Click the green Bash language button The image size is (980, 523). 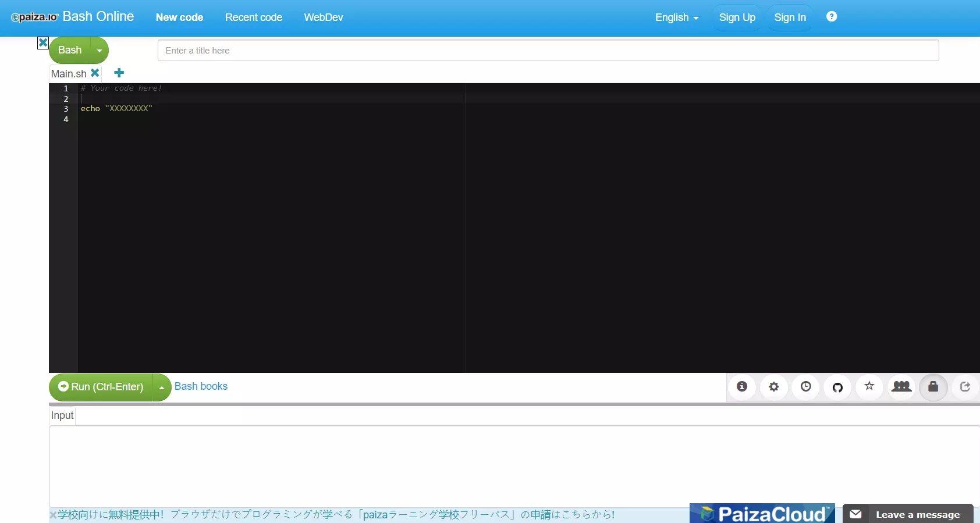[x=70, y=50]
